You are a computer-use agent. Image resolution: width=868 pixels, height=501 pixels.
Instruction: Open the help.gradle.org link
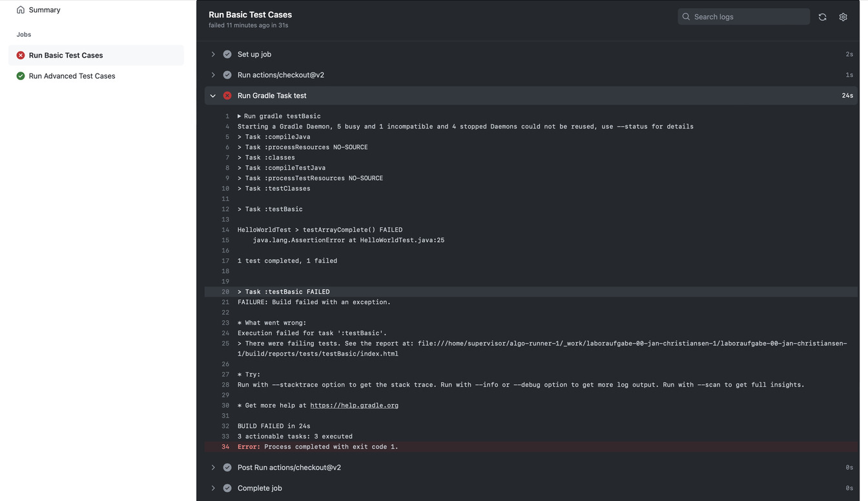(x=354, y=405)
